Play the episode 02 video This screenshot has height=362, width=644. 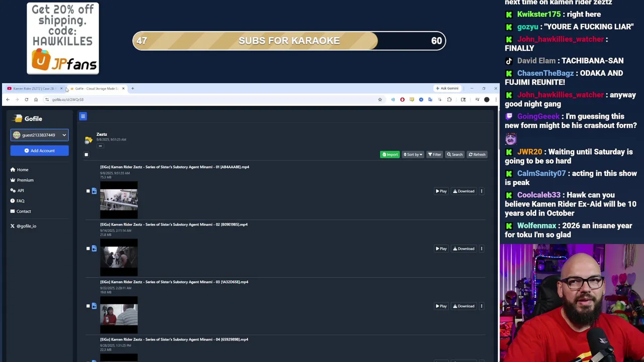click(x=441, y=248)
